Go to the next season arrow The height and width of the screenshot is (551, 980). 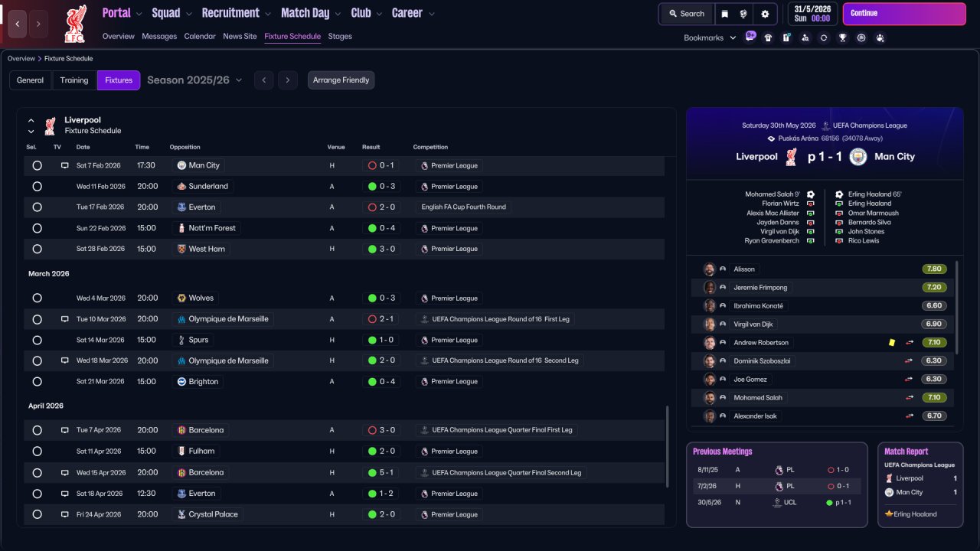(x=288, y=80)
